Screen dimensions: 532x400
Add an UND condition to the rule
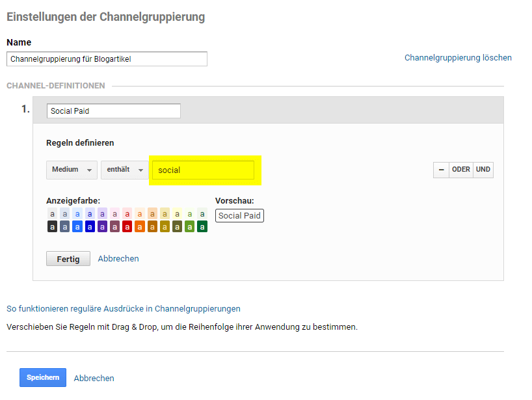point(483,170)
